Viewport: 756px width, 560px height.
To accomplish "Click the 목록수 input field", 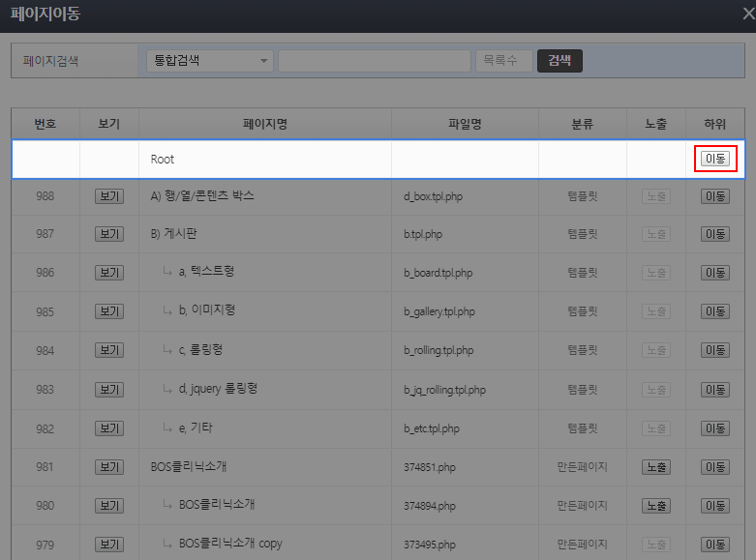I will coord(503,61).
